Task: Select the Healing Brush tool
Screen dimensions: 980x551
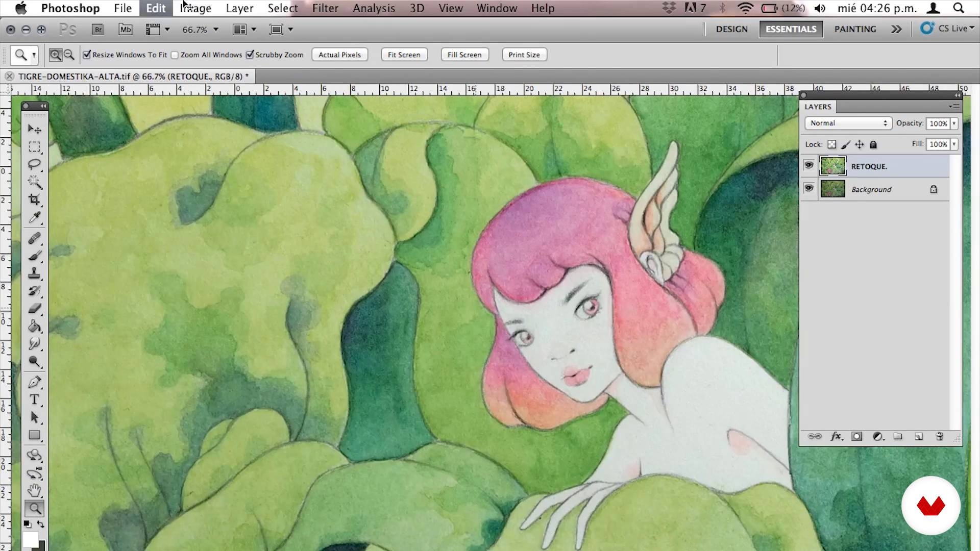Action: (34, 238)
